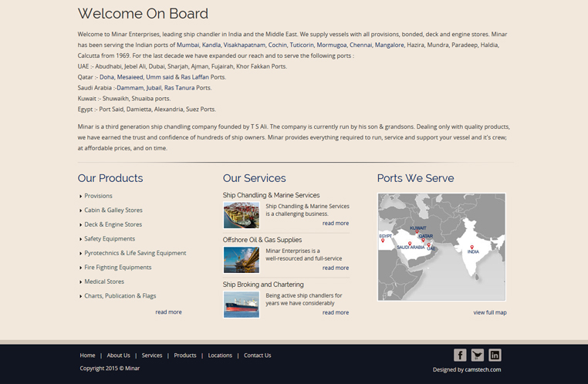Open the Mesaieed port link
Viewport: 588px width, 384px height.
pyautogui.click(x=130, y=77)
